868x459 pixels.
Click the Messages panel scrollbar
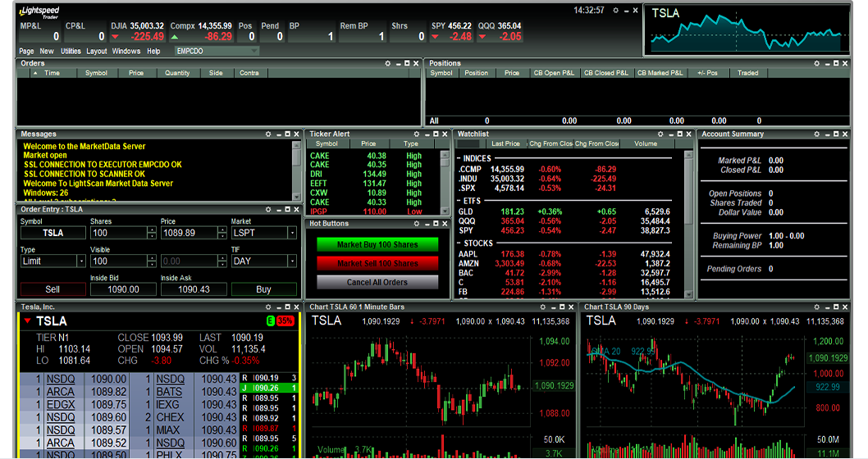pyautogui.click(x=296, y=170)
